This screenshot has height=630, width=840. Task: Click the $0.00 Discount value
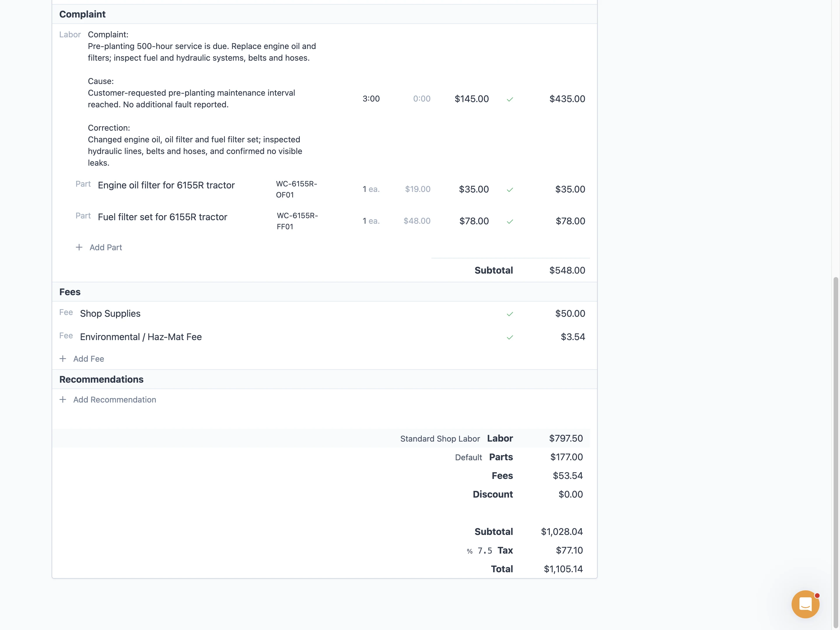pos(570,494)
